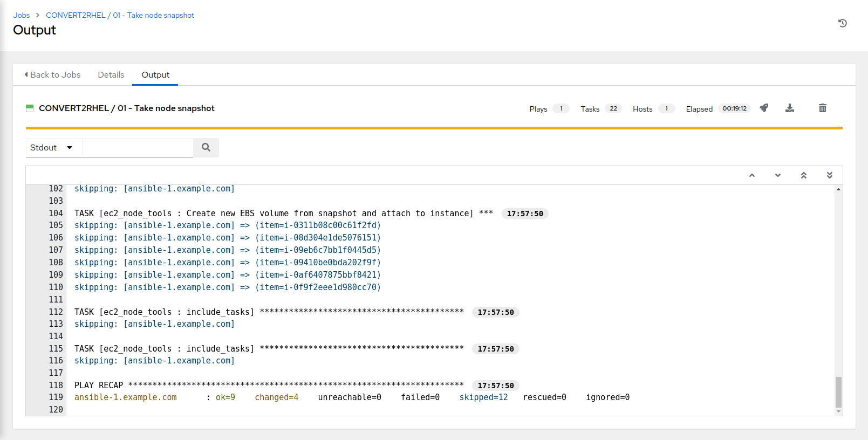Open the activity stream history icon
The height and width of the screenshot is (440, 868).
843,23
